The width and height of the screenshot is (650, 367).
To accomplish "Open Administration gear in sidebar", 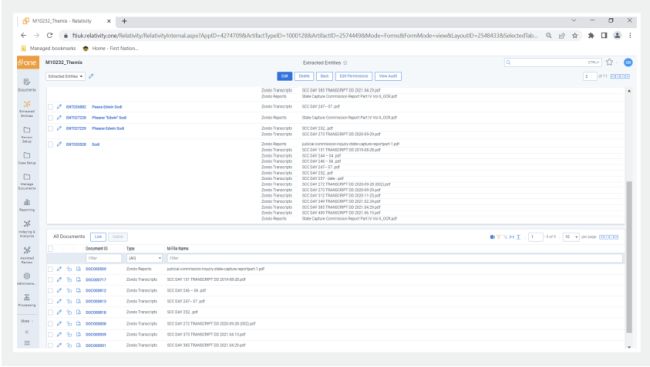I will click(x=27, y=278).
